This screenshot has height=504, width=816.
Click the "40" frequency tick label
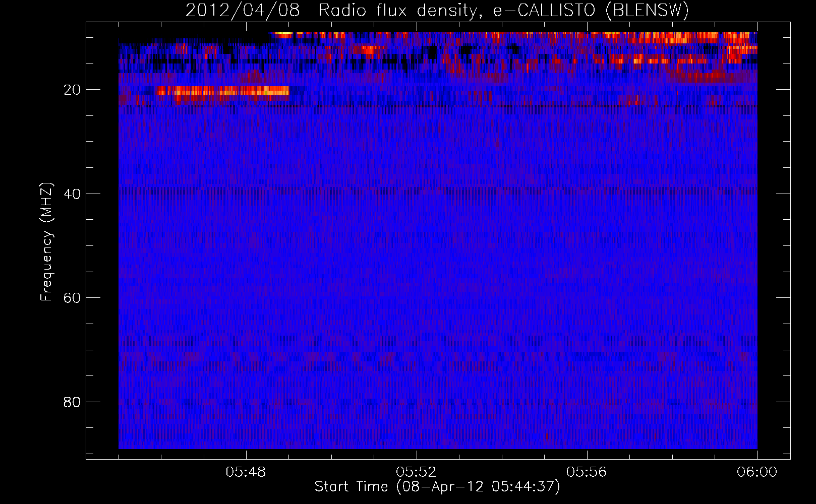pos(72,194)
